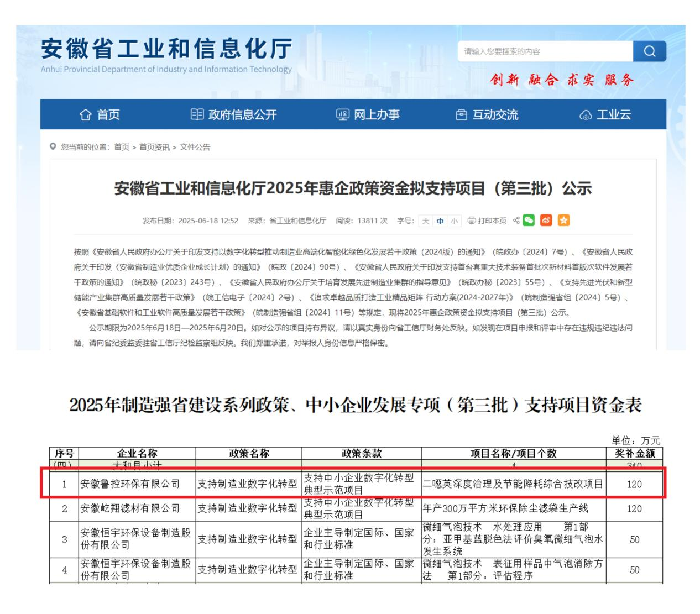Expand the 首页资讯 breadcrumb item
This screenshot has height=614, width=700.
coord(155,147)
